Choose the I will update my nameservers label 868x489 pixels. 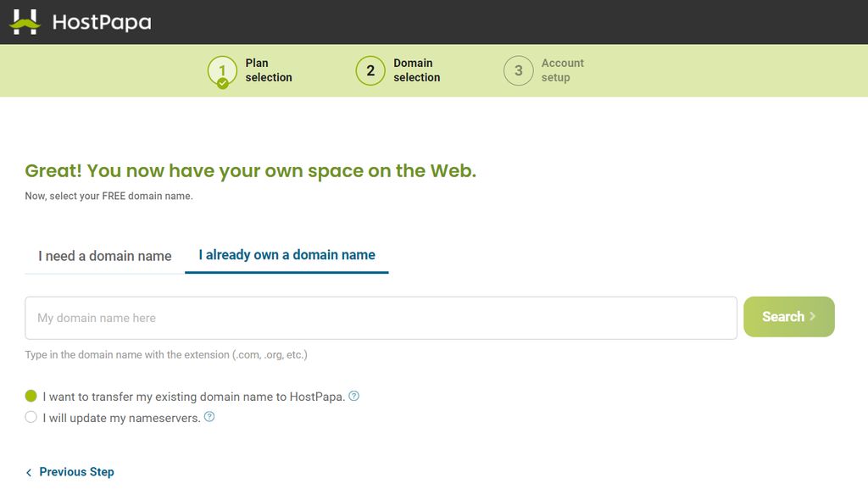121,418
